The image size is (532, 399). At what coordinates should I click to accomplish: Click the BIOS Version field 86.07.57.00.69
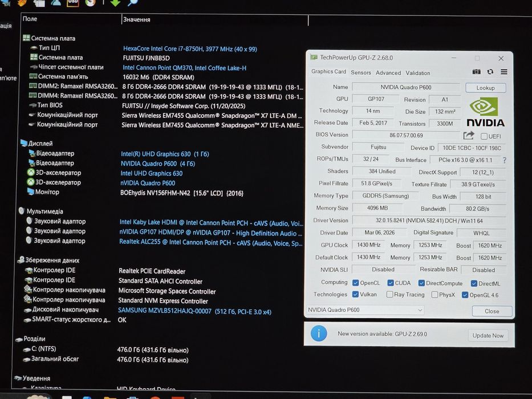pos(406,135)
